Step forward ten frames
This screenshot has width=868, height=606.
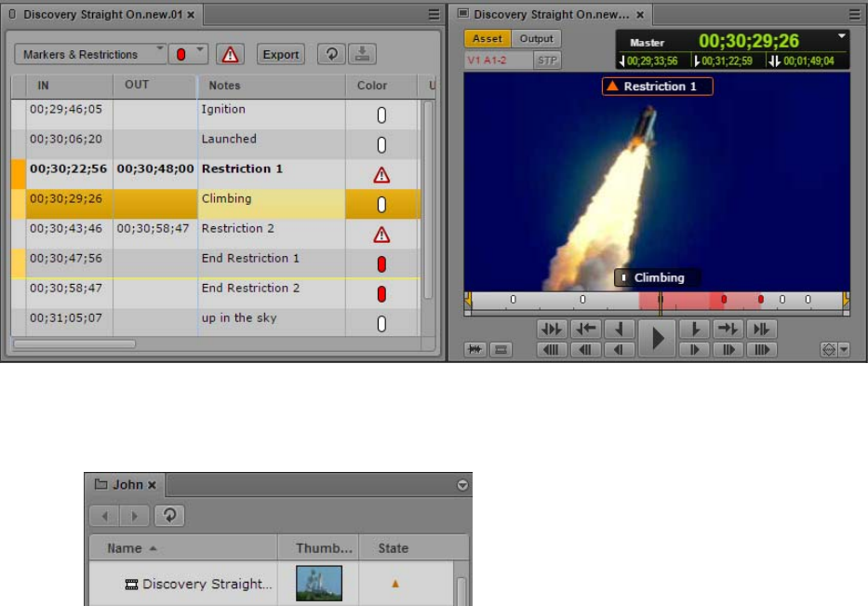click(x=728, y=349)
